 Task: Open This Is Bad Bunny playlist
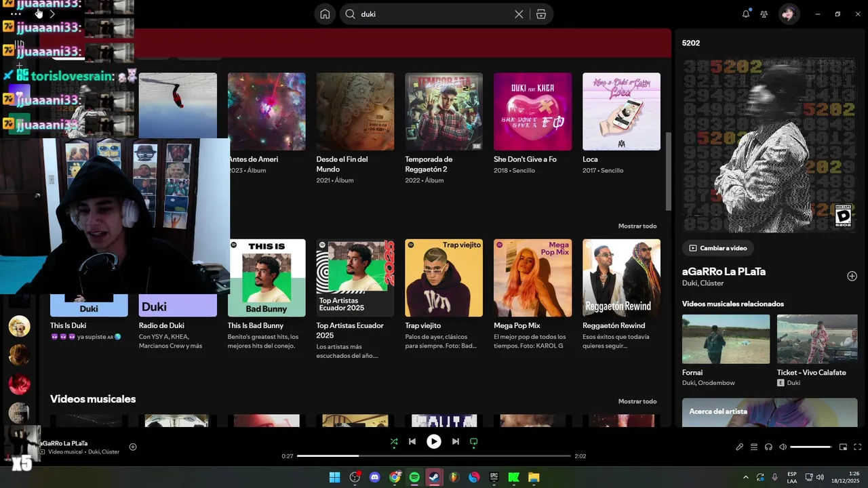point(267,294)
